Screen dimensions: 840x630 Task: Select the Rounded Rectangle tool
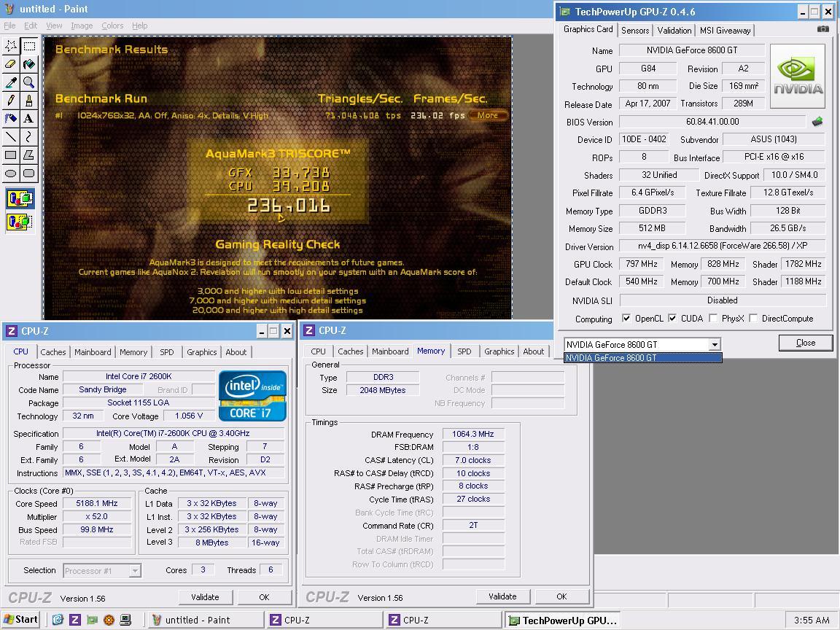pyautogui.click(x=29, y=174)
